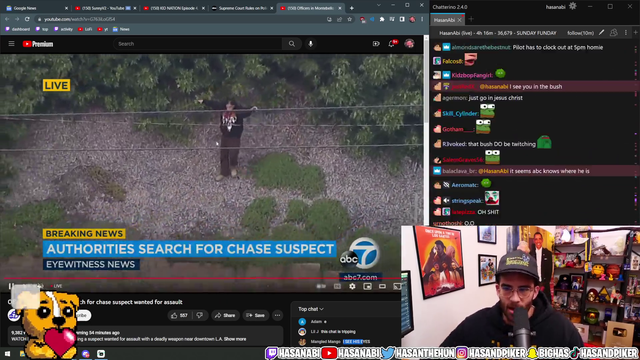This screenshot has width=640, height=360.
Task: Click username almondsarethebestnut in chat
Action: tap(481, 47)
